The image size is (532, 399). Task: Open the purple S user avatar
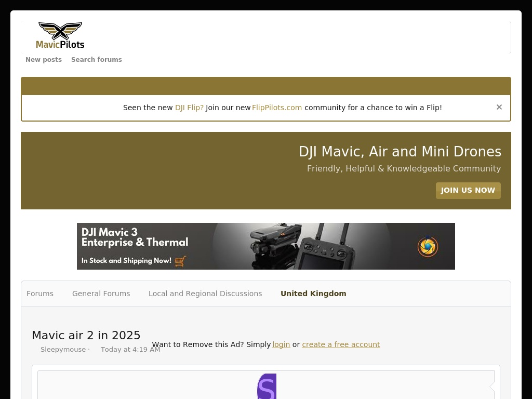pyautogui.click(x=267, y=386)
